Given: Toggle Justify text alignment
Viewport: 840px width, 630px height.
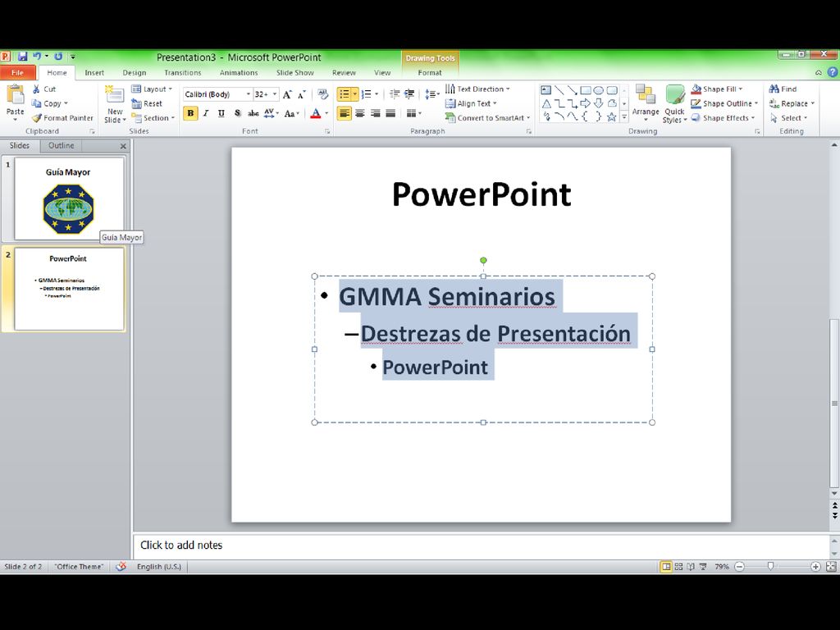Looking at the screenshot, I should (391, 113).
